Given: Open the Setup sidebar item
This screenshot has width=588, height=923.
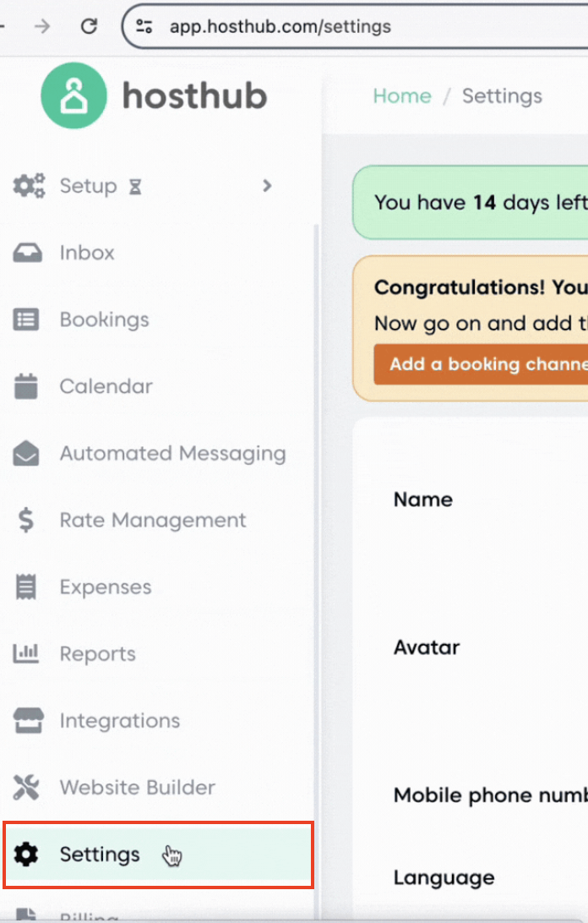Looking at the screenshot, I should point(88,186).
